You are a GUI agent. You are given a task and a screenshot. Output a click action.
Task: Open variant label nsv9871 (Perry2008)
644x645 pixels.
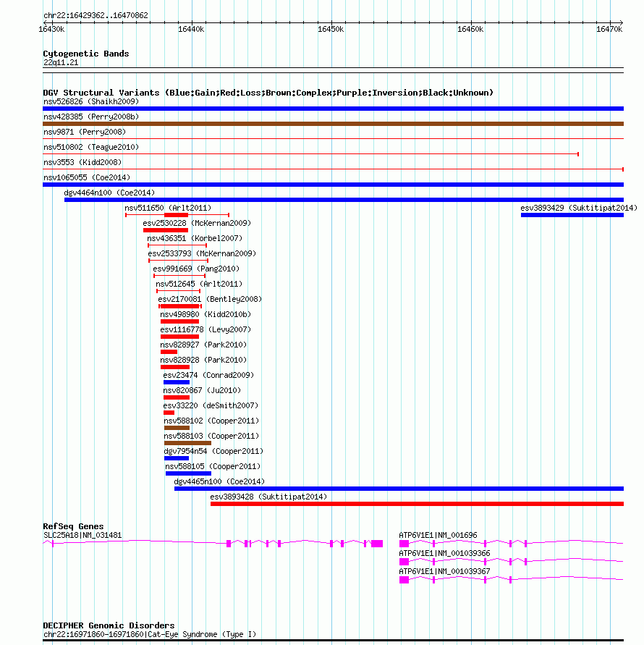[85, 132]
